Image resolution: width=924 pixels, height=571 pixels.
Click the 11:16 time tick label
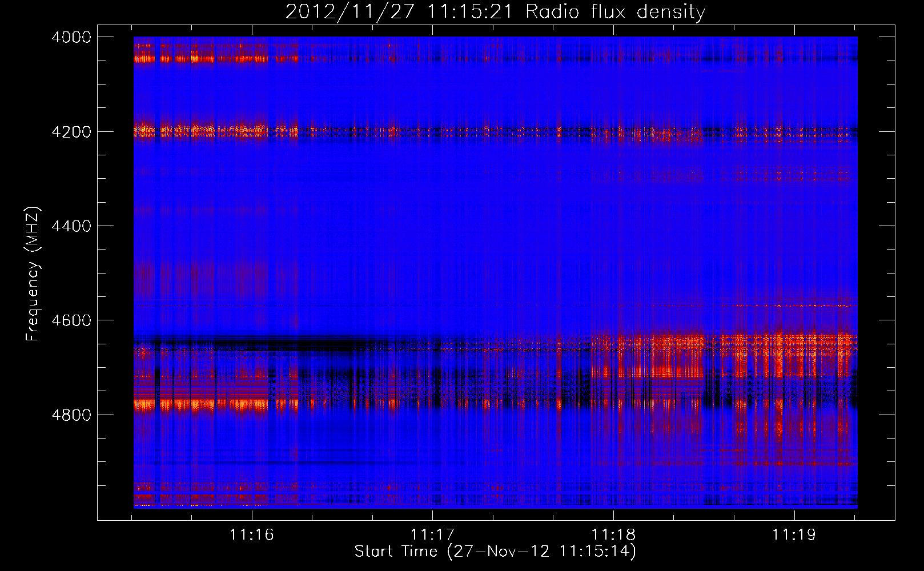[x=252, y=534]
